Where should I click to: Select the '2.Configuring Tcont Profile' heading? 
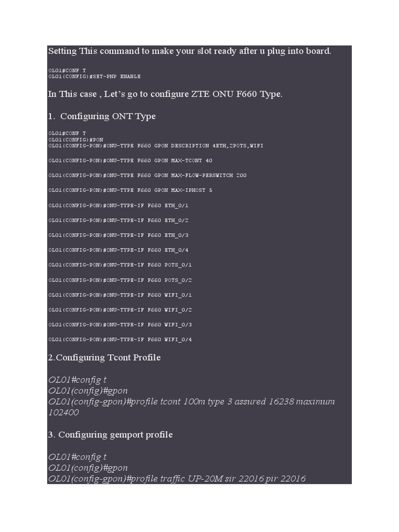click(104, 357)
